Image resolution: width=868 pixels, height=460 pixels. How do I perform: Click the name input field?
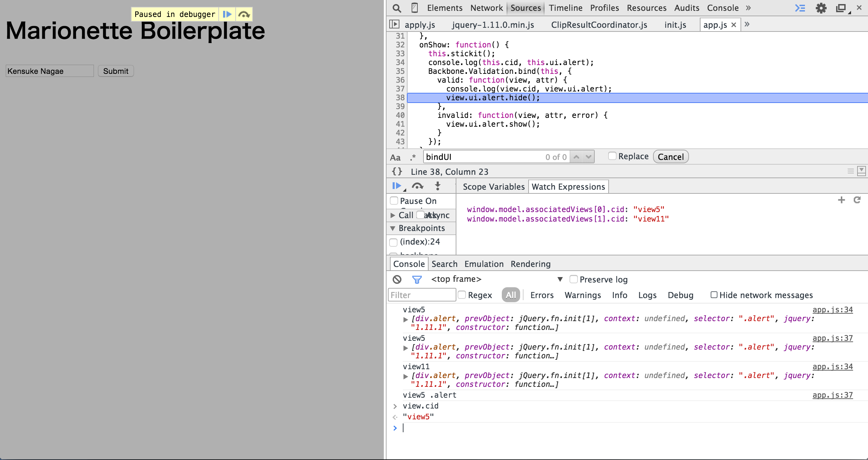[x=50, y=70]
